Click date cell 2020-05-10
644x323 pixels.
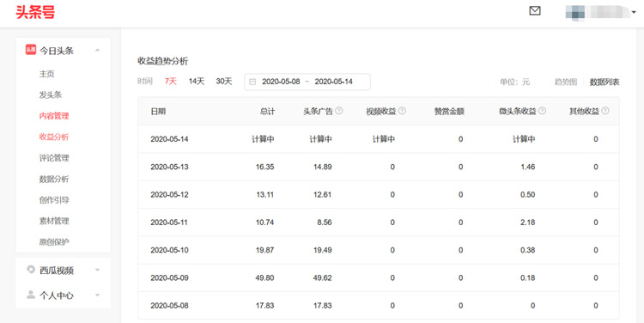[x=169, y=250]
